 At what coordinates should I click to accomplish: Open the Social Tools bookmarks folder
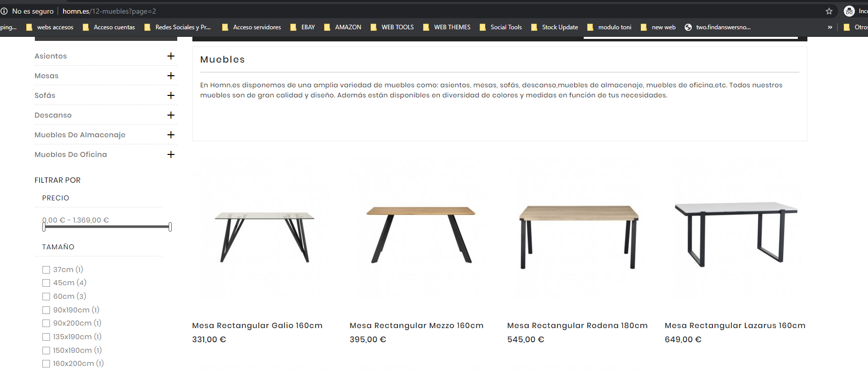pos(501,27)
